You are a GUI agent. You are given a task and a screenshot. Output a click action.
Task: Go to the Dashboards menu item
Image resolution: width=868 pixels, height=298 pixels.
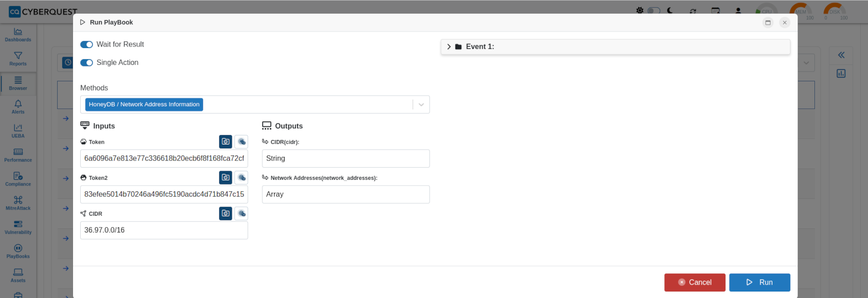[x=18, y=35]
